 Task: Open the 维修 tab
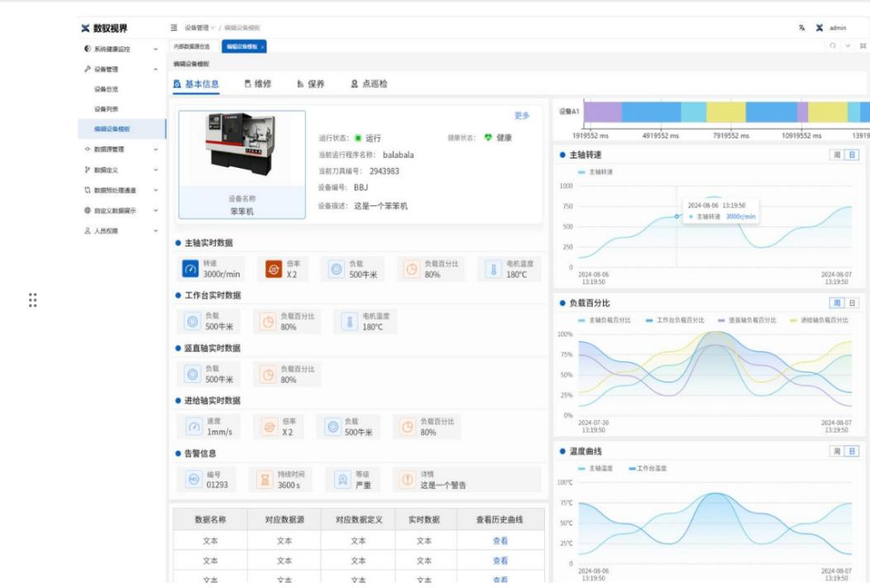pos(258,84)
